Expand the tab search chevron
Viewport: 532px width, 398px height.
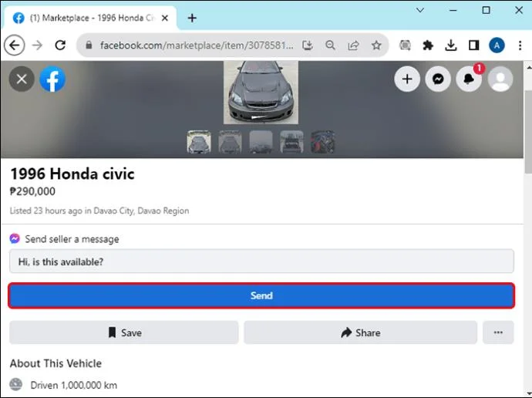420,10
